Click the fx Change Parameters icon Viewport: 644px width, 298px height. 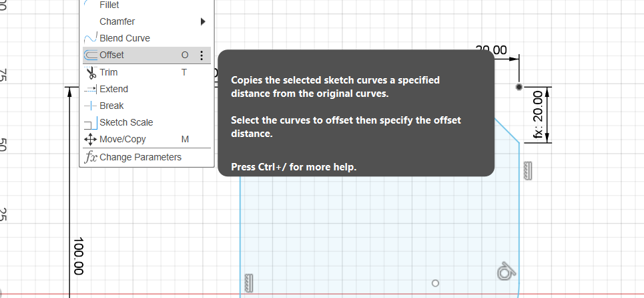point(90,158)
